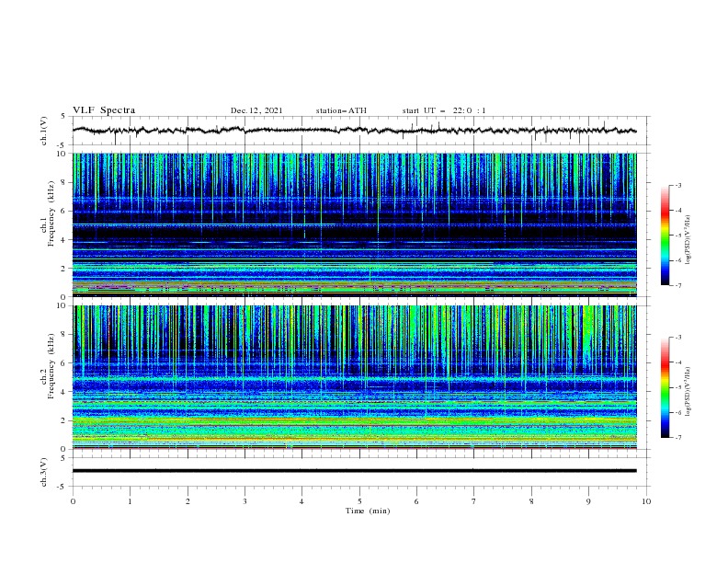This screenshot has height=563, width=728.
Task: Click the ch.2 colorbar log(PSD) label
Action: click(x=688, y=392)
